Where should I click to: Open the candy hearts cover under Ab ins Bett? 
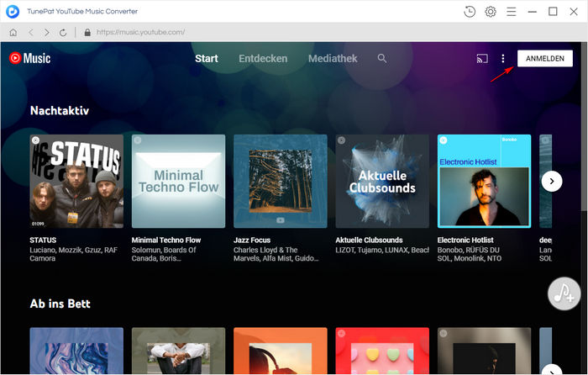tap(382, 351)
